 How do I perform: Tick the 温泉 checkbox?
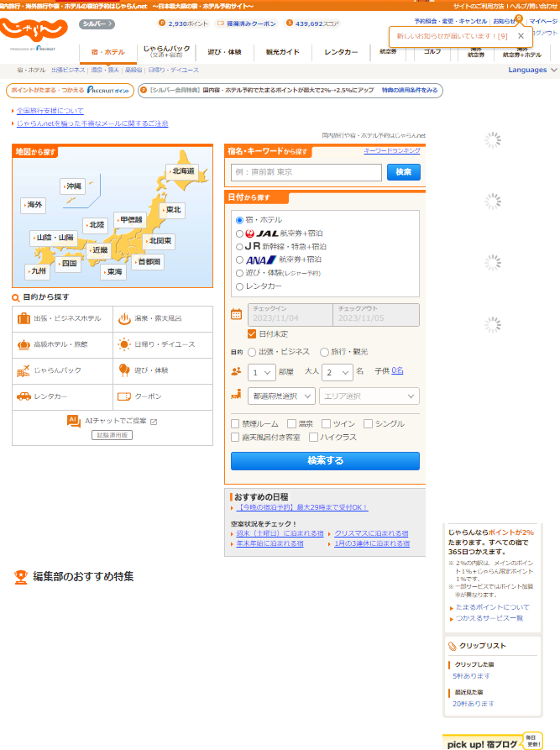[x=291, y=424]
